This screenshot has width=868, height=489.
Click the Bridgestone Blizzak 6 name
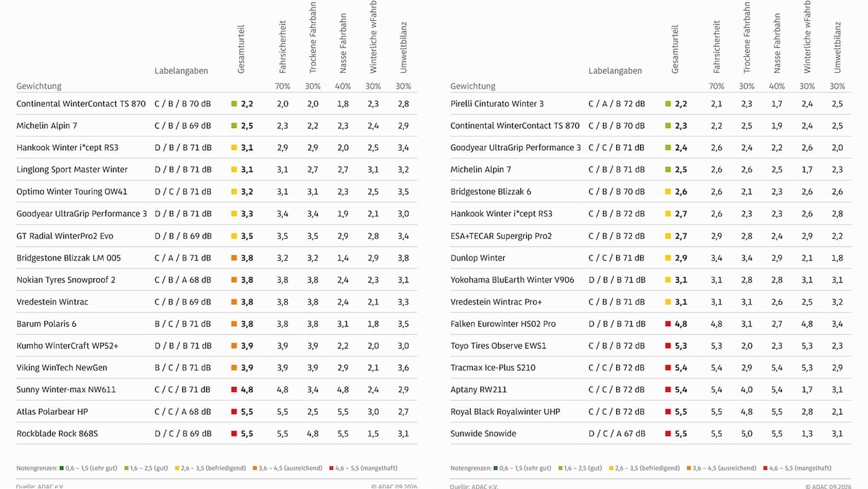click(x=490, y=192)
